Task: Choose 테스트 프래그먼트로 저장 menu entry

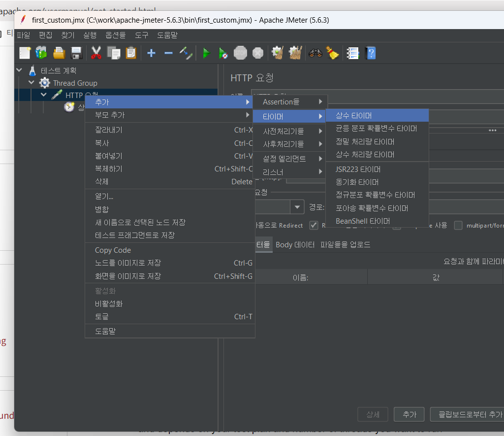Action: (x=170, y=235)
